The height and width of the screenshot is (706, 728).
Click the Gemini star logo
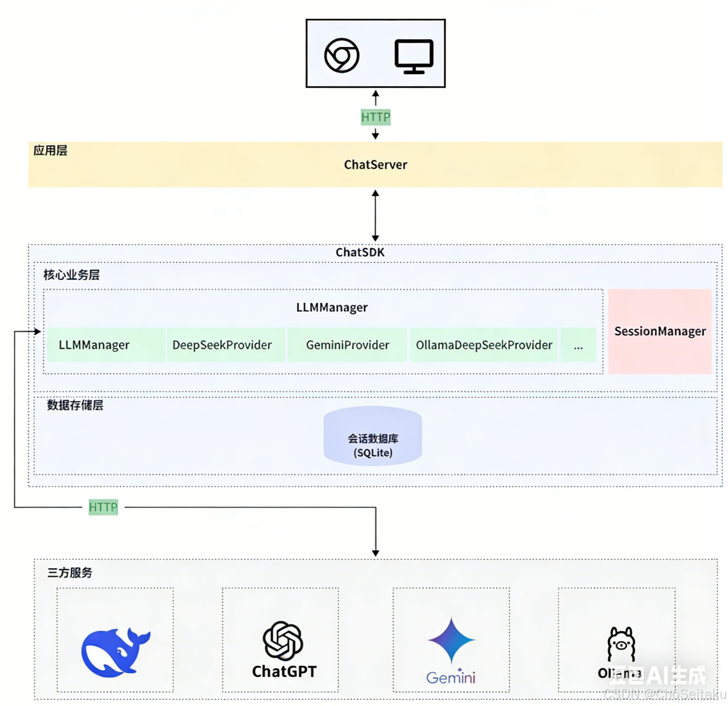click(x=451, y=639)
